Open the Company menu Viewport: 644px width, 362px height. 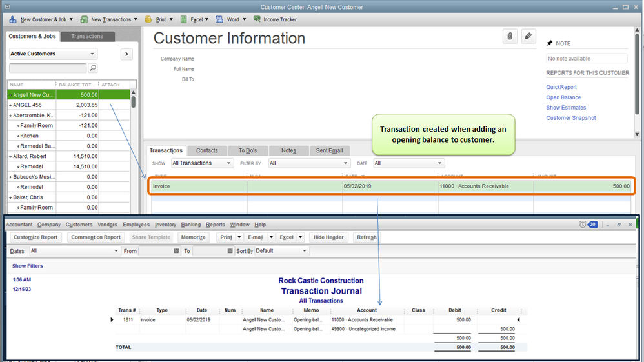pos(49,225)
